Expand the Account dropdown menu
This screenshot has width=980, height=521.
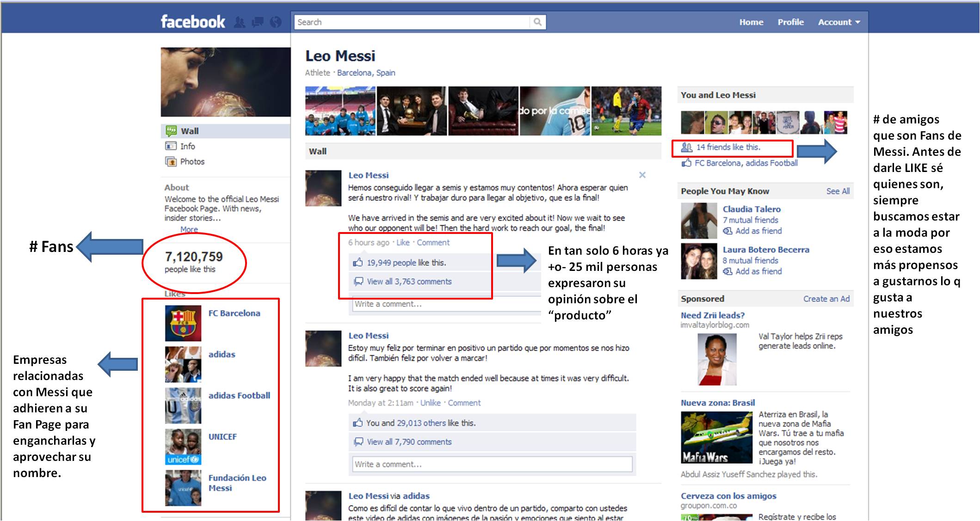(x=839, y=22)
